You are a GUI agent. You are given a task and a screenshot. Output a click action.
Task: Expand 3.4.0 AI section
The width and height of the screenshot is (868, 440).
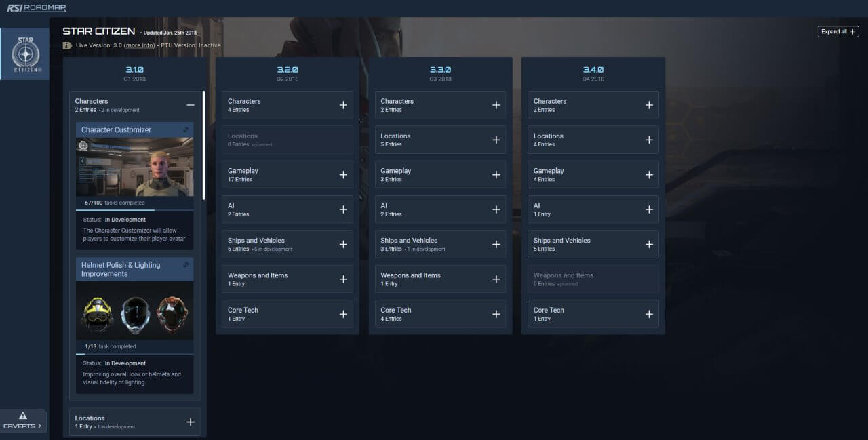(649, 209)
